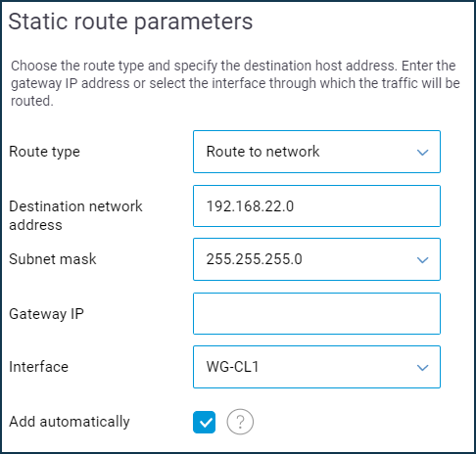Open the Subnet mask 255.255.255.0 dropdown
Image resolution: width=476 pixels, height=454 pixels.
click(x=316, y=259)
